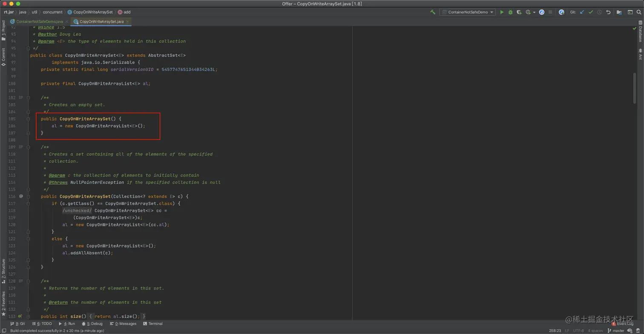644x334 pixels.
Task: Open the 0: Messages tool window
Action: [122, 324]
